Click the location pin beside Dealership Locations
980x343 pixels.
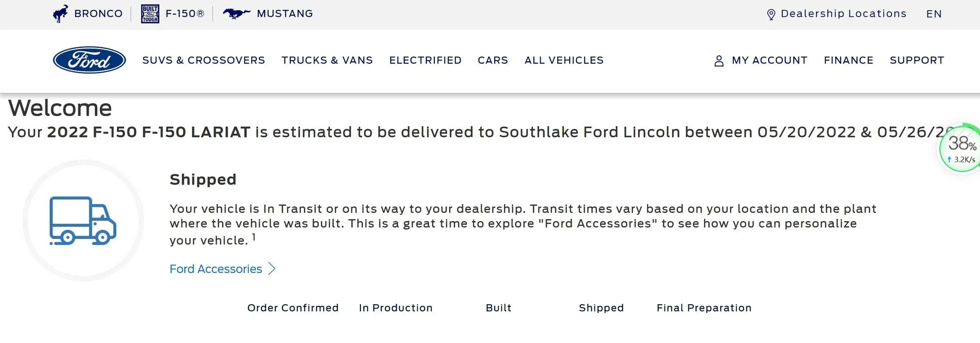771,13
